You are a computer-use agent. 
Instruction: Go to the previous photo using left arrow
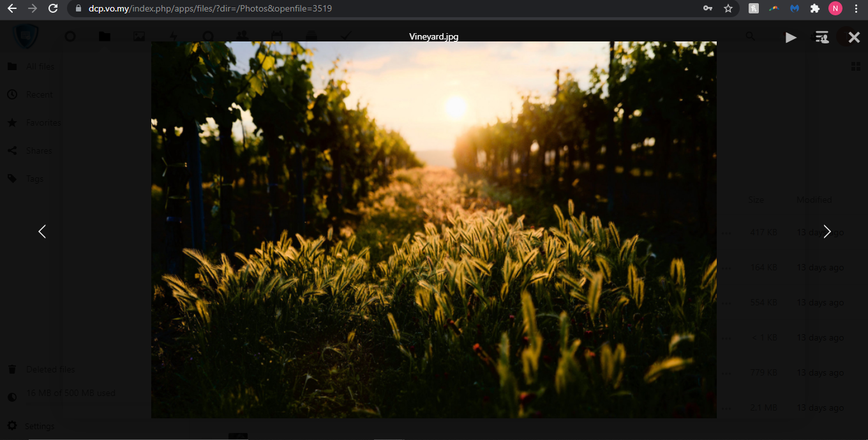(42, 231)
